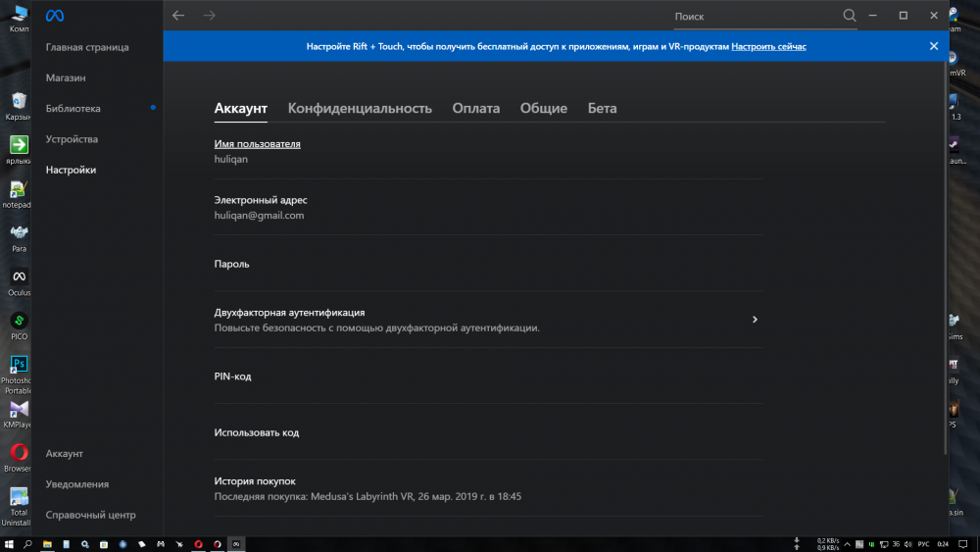This screenshot has width=980, height=552.
Task: Open taskbar search magnifier
Action: point(27,544)
